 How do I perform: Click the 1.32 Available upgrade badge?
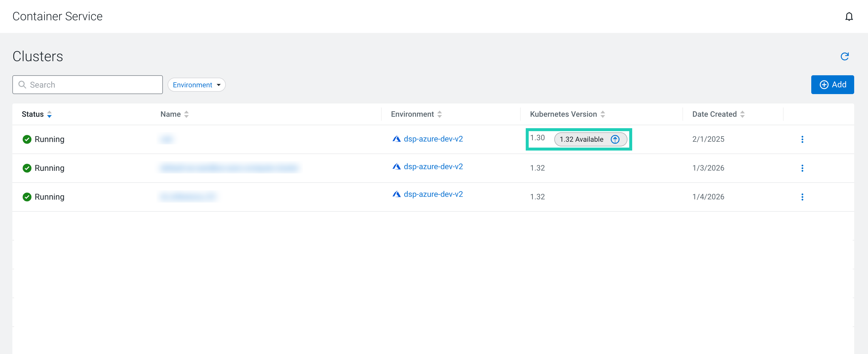pos(581,139)
